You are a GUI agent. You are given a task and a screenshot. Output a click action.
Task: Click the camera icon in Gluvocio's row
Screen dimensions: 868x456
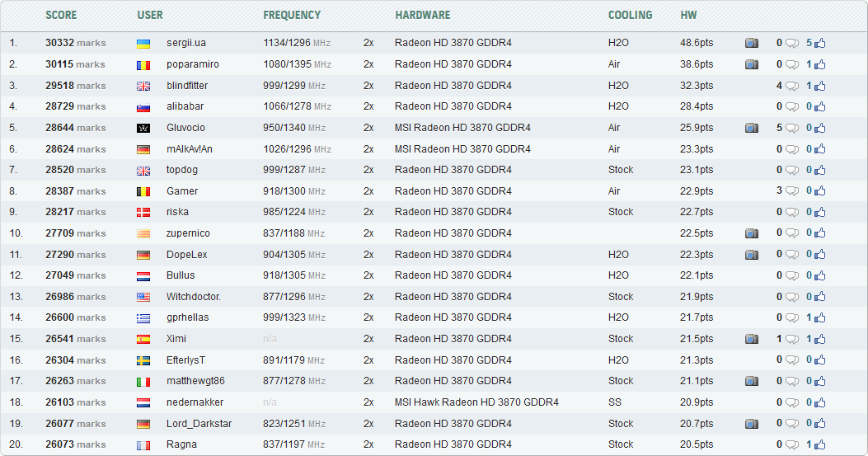(x=751, y=128)
